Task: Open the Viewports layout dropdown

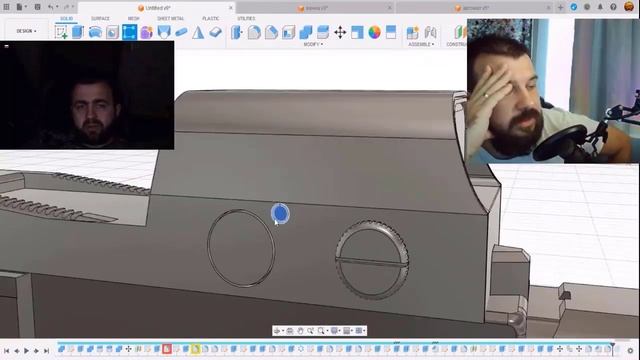Action: [x=360, y=331]
